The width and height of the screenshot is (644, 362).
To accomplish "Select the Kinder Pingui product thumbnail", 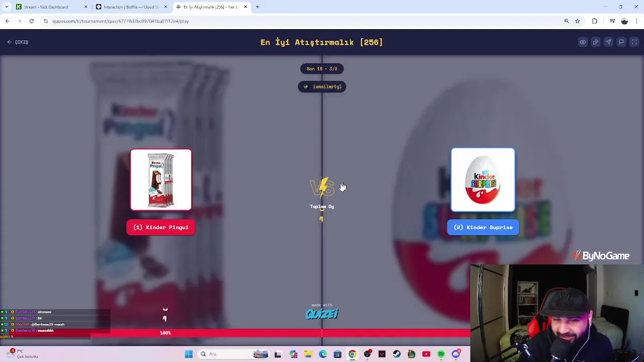I will coord(161,179).
